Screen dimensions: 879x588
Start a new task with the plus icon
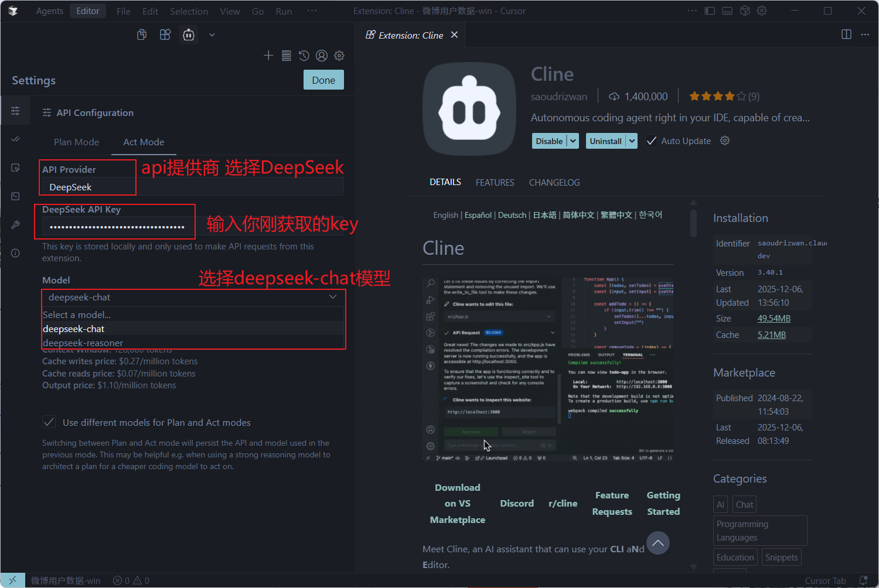[268, 55]
